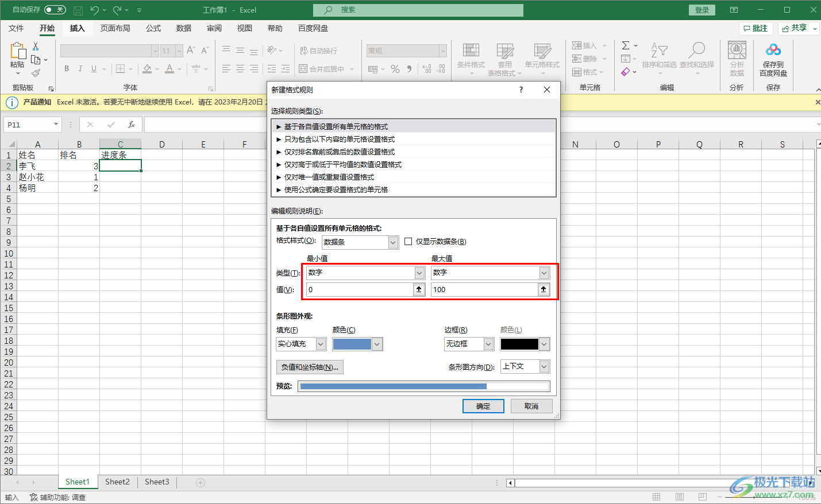This screenshot has width=821, height=504.
Task: Switch to the Page Layout ribbon tab
Action: point(115,28)
